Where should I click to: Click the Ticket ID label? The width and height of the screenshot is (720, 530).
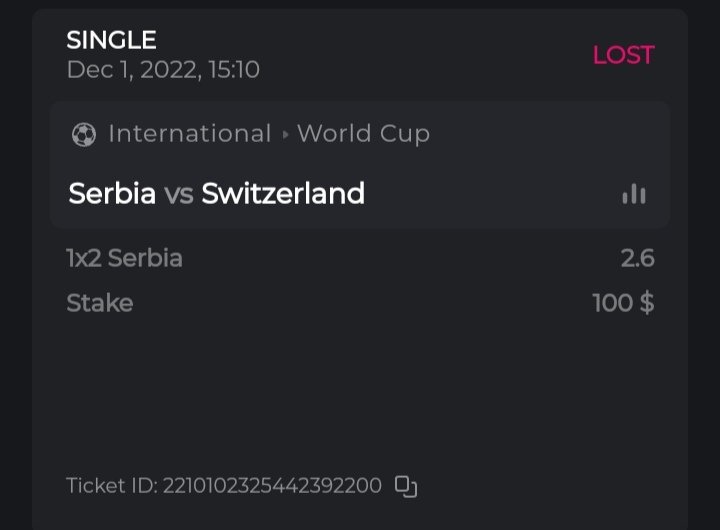[111, 486]
